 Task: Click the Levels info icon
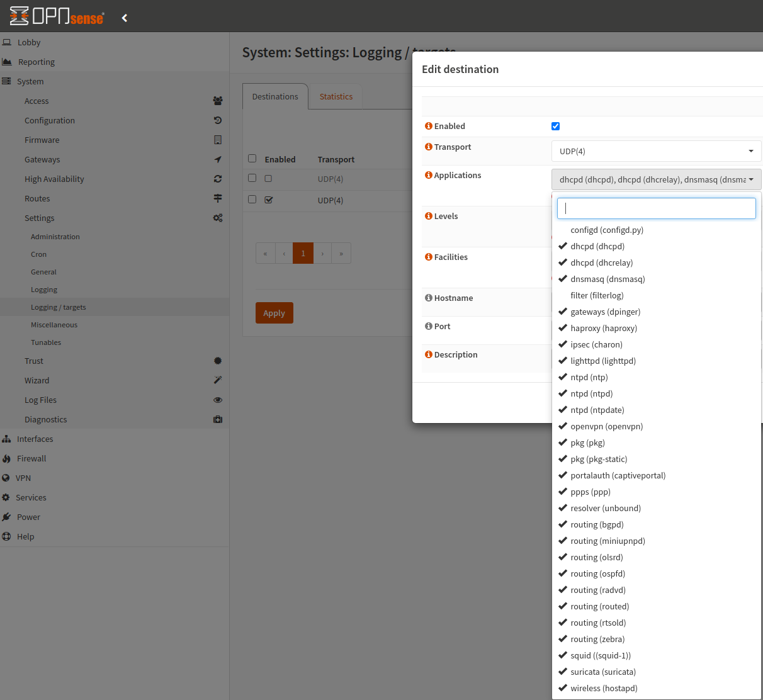429,216
